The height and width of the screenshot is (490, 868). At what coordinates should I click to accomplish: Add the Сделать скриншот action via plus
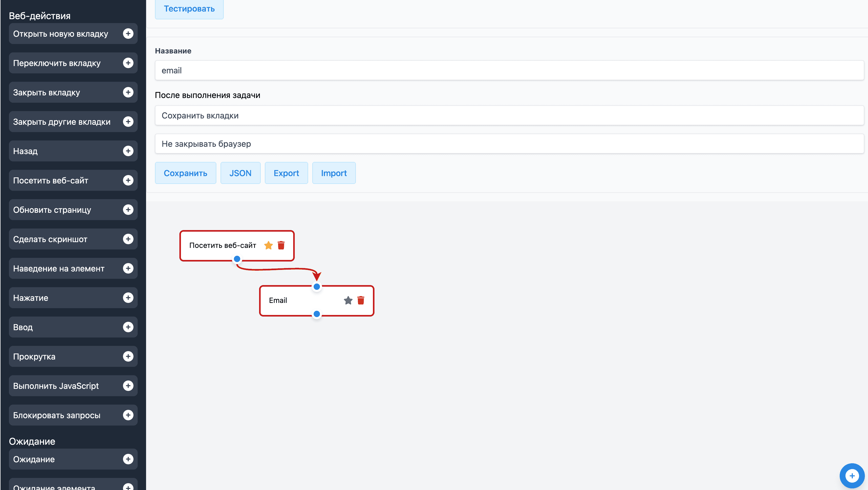(x=128, y=239)
